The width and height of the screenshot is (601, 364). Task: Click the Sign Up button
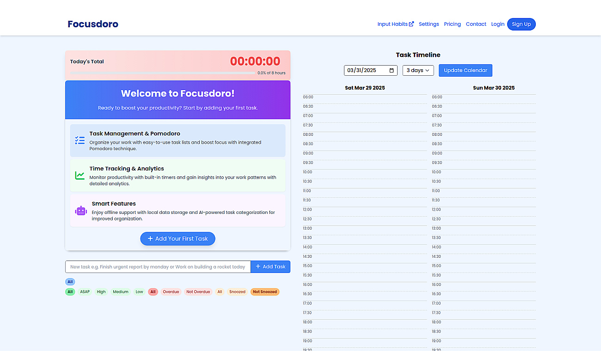pos(521,24)
